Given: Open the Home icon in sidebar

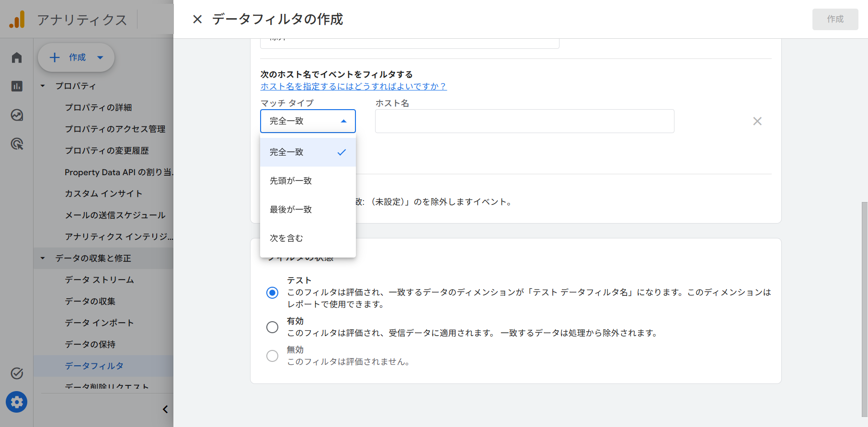Looking at the screenshot, I should point(17,57).
